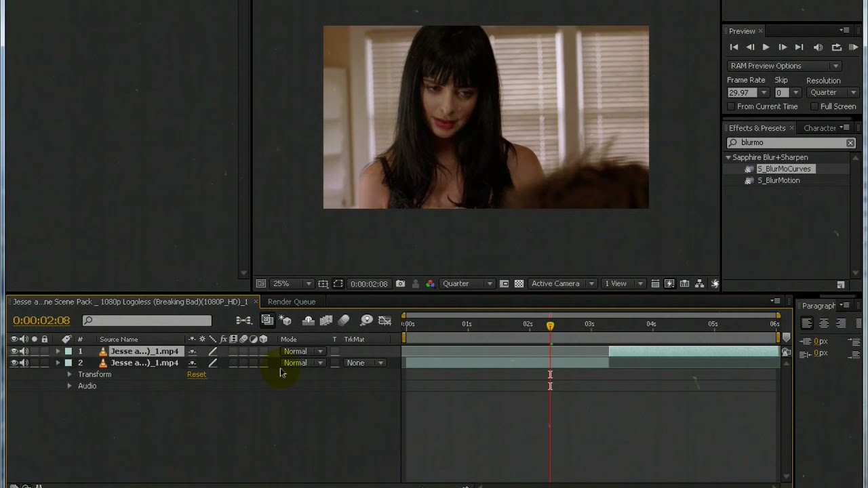The image size is (868, 488).
Task: Click the current time indicator marker
Action: tap(550, 326)
